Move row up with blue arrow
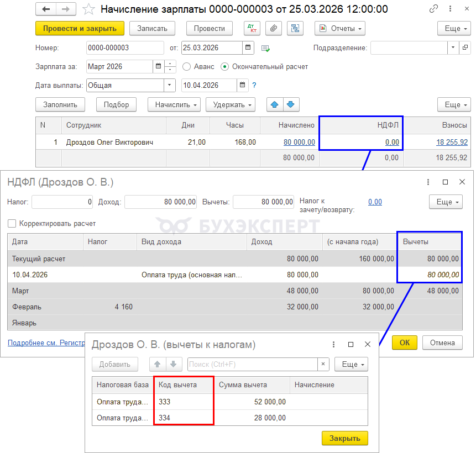This screenshot has width=476, height=453. click(275, 104)
